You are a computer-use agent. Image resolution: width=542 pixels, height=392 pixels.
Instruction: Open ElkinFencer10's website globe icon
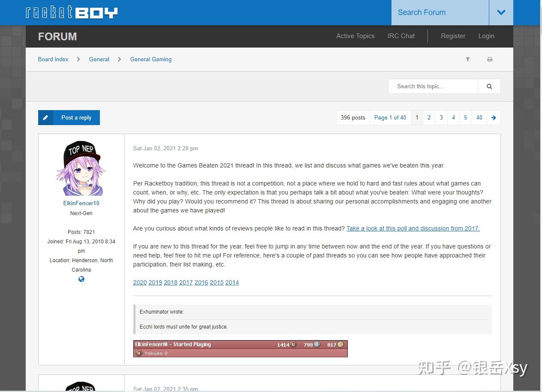(x=81, y=279)
